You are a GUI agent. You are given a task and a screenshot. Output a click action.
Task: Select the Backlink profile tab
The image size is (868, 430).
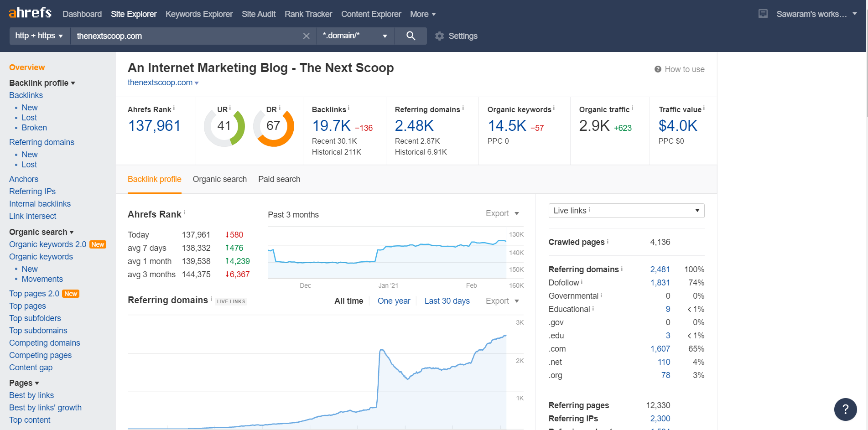pos(155,179)
